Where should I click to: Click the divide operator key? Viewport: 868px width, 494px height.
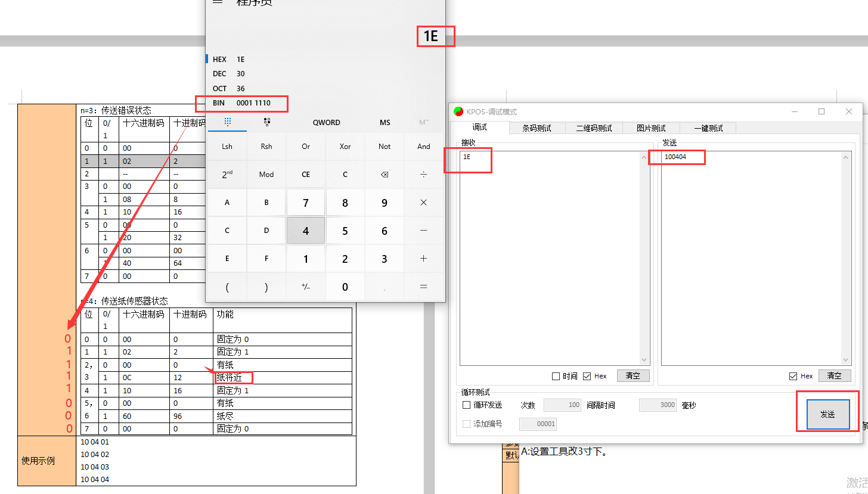point(423,174)
